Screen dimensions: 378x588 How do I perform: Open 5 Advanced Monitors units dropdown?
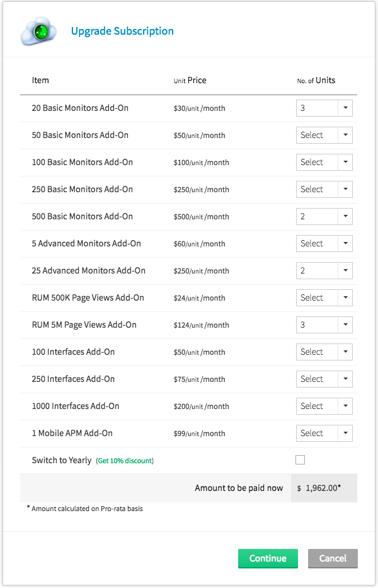coord(324,244)
